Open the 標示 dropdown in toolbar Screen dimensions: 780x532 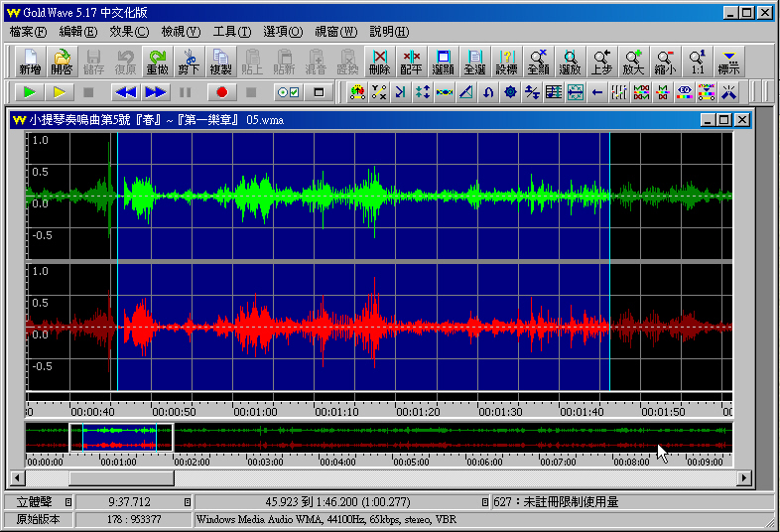tap(729, 62)
